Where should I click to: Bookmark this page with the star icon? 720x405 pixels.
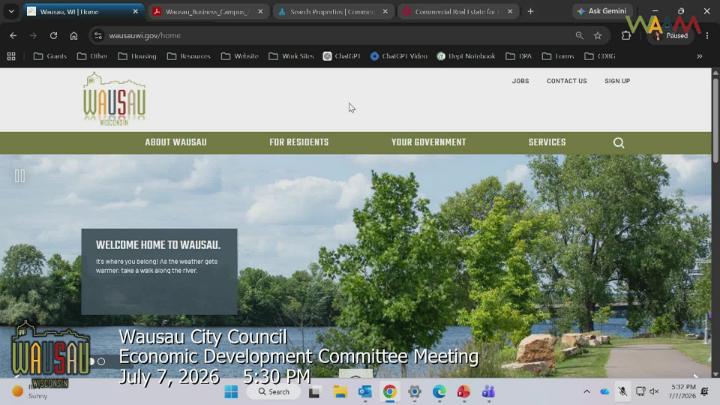coord(597,35)
